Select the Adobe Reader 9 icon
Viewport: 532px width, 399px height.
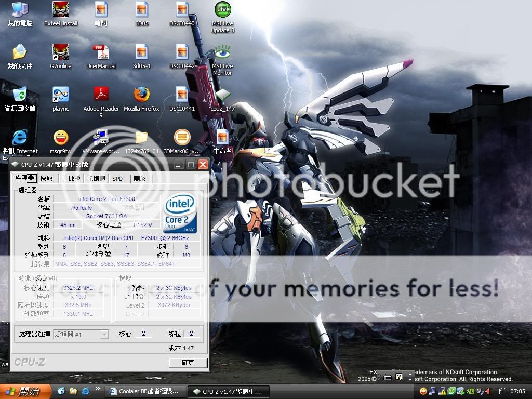[101, 102]
